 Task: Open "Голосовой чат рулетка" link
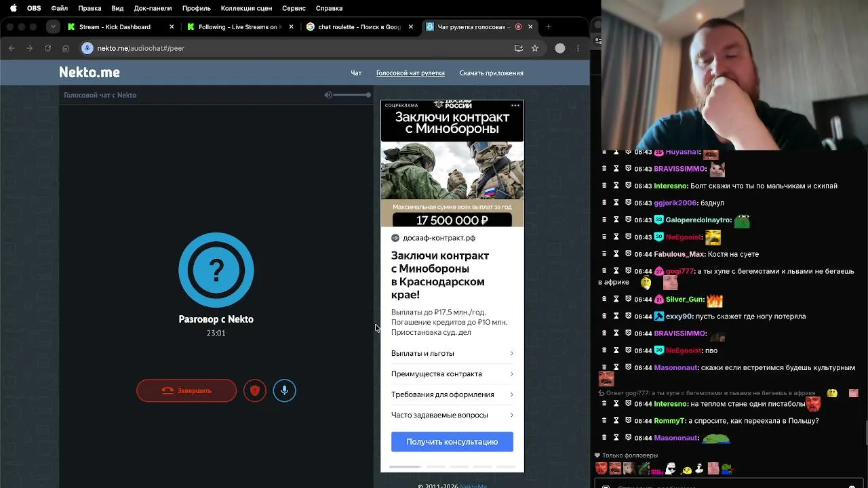(410, 73)
